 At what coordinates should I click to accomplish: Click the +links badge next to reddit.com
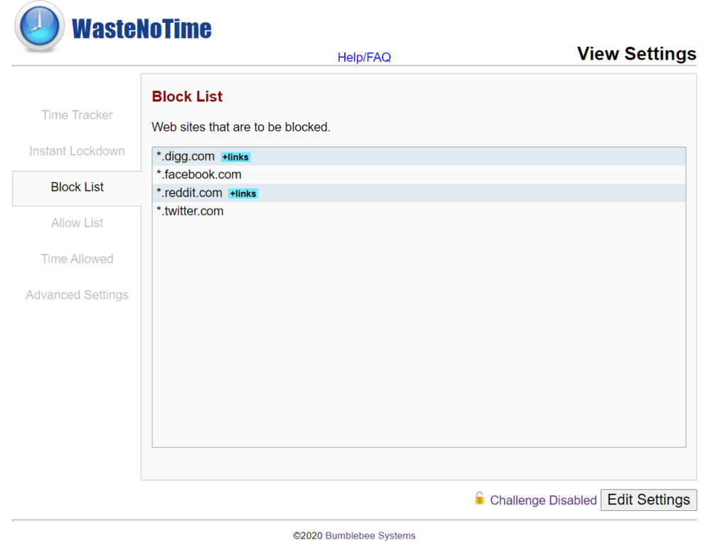243,193
